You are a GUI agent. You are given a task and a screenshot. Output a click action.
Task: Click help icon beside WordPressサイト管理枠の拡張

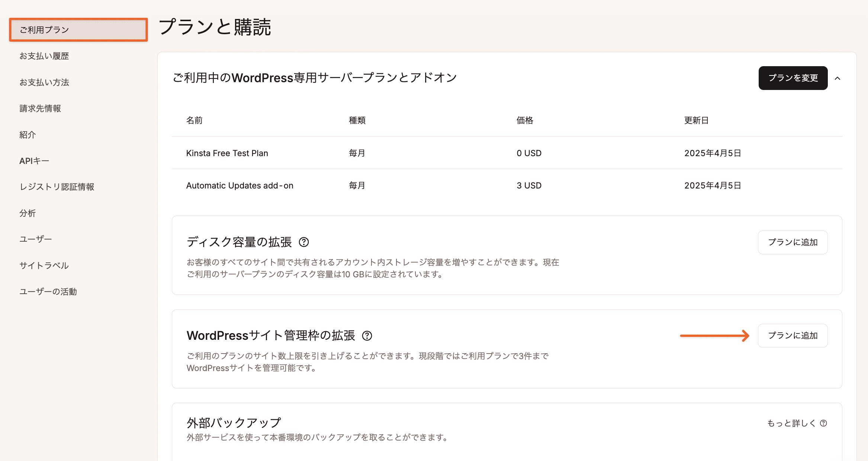coord(367,336)
